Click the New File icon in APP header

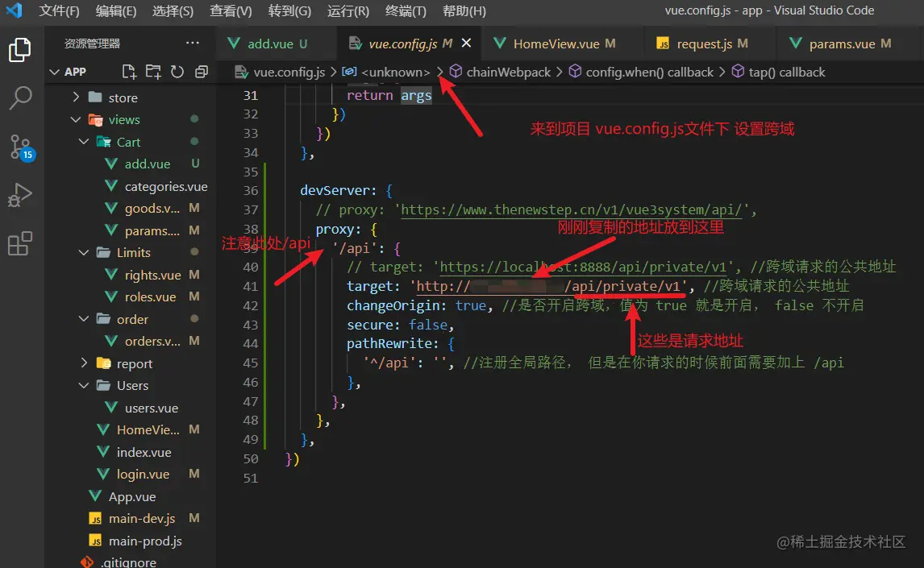(128, 72)
